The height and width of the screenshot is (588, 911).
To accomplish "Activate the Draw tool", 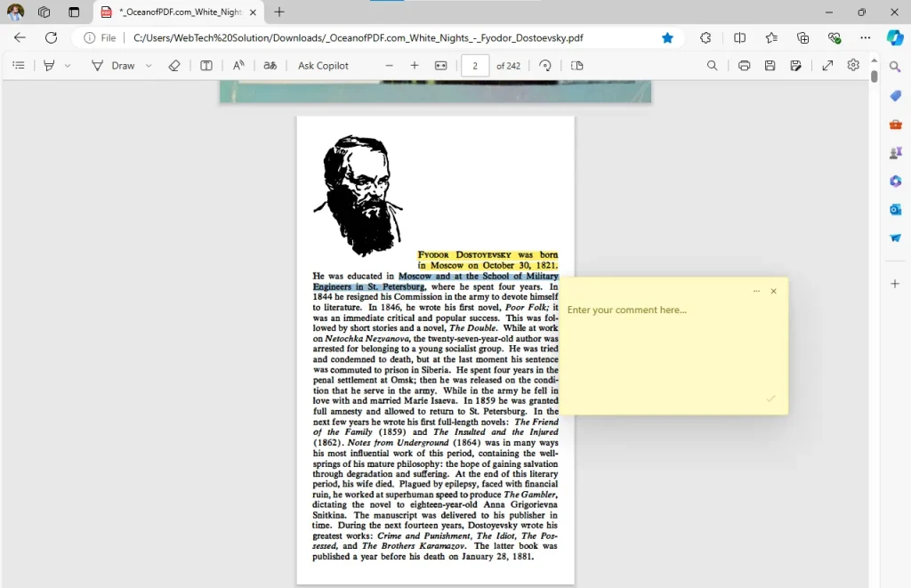I will coord(113,66).
